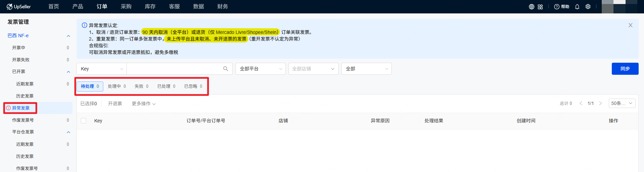Click the search magnifier icon
The width and height of the screenshot is (644, 172).
[226, 69]
